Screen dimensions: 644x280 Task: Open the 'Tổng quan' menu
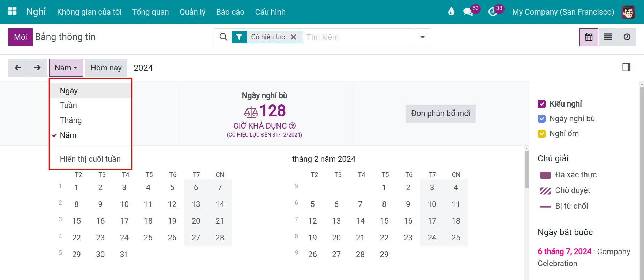[x=151, y=12]
